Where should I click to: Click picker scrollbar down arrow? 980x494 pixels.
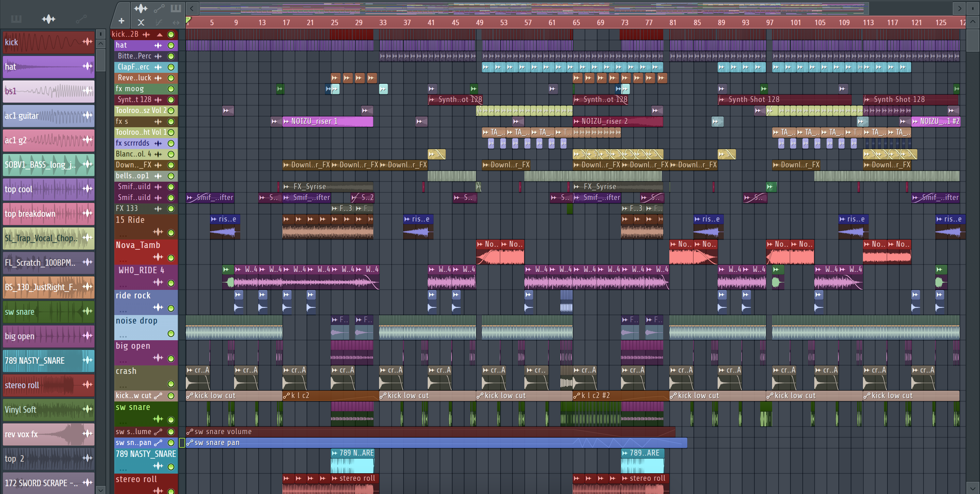(x=100, y=490)
